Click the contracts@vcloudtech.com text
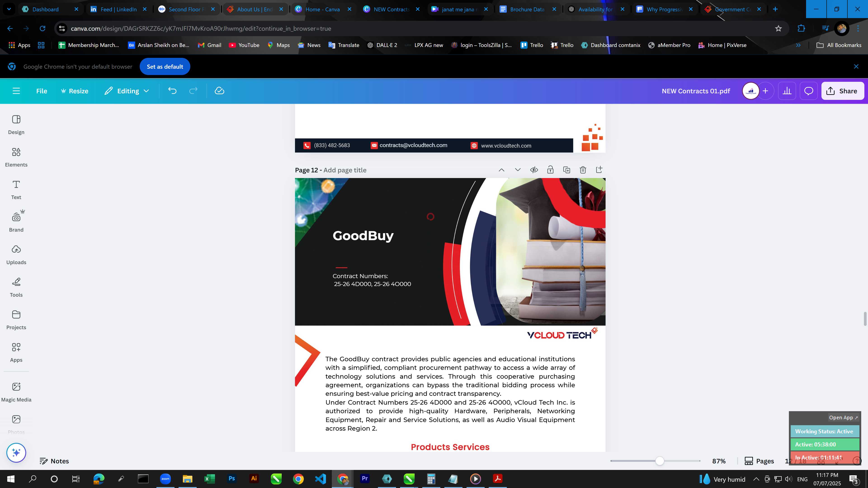Image resolution: width=868 pixels, height=488 pixels. (413, 145)
